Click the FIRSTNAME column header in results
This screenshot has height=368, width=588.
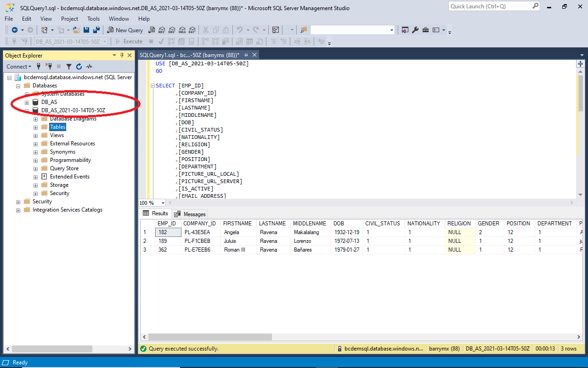(x=237, y=224)
